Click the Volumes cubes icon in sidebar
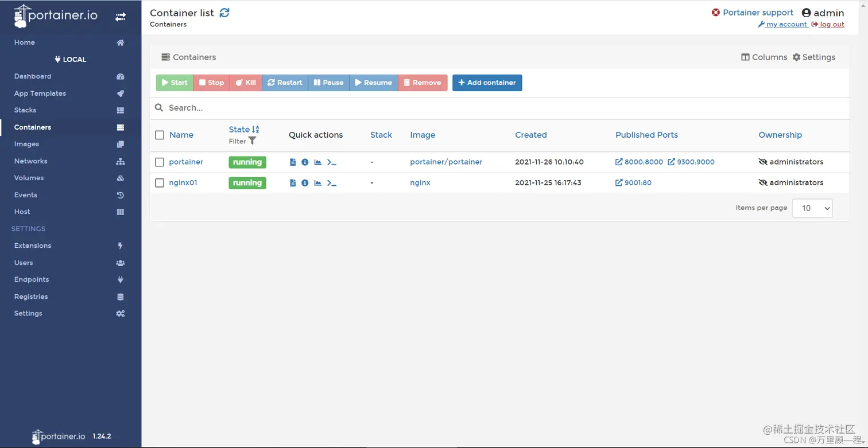868x448 pixels. [120, 178]
